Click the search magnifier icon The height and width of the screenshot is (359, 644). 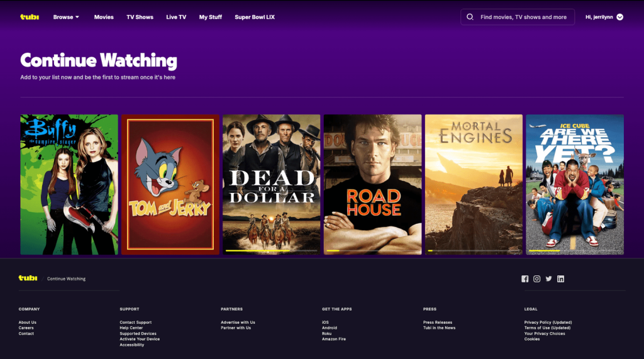[x=470, y=17]
